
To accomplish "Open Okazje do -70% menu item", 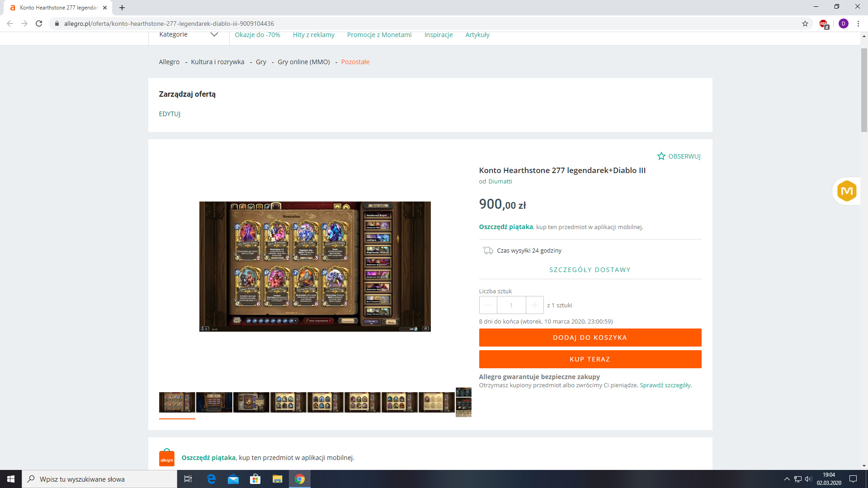I will pyautogui.click(x=257, y=35).
